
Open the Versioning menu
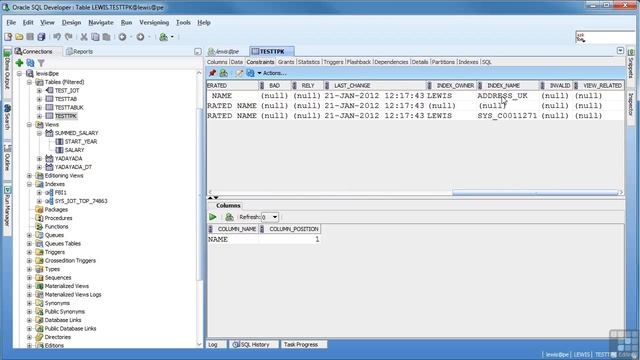154,23
